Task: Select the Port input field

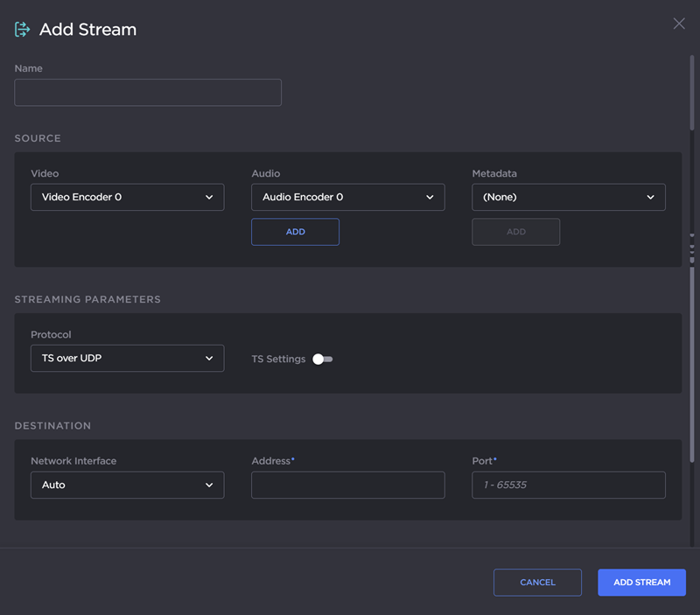Action: click(x=568, y=485)
